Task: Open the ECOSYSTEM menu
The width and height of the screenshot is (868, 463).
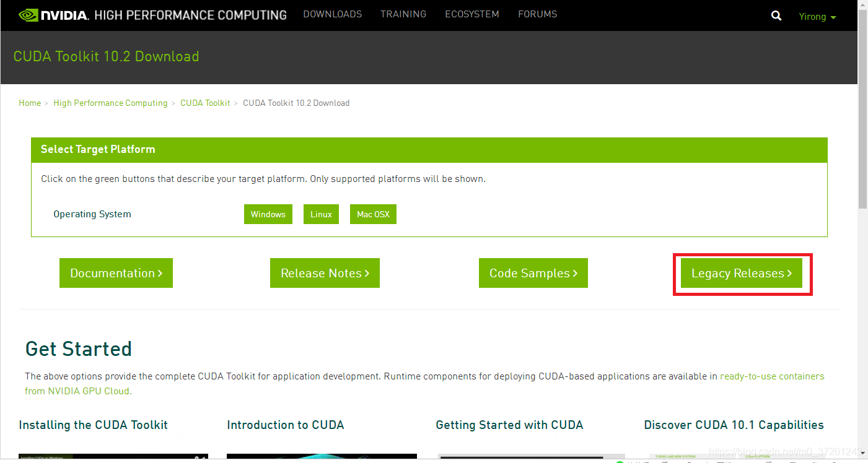Action: pos(472,14)
